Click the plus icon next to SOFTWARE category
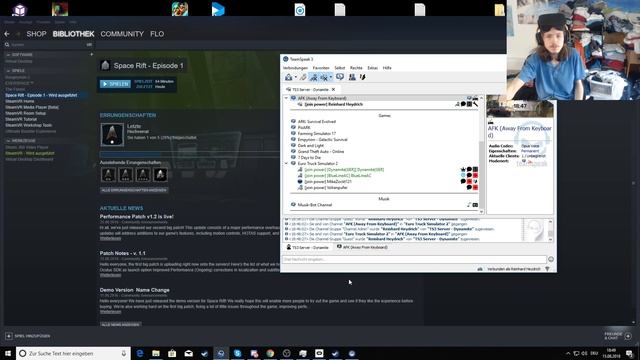The width and height of the screenshot is (640, 360). click(x=91, y=54)
